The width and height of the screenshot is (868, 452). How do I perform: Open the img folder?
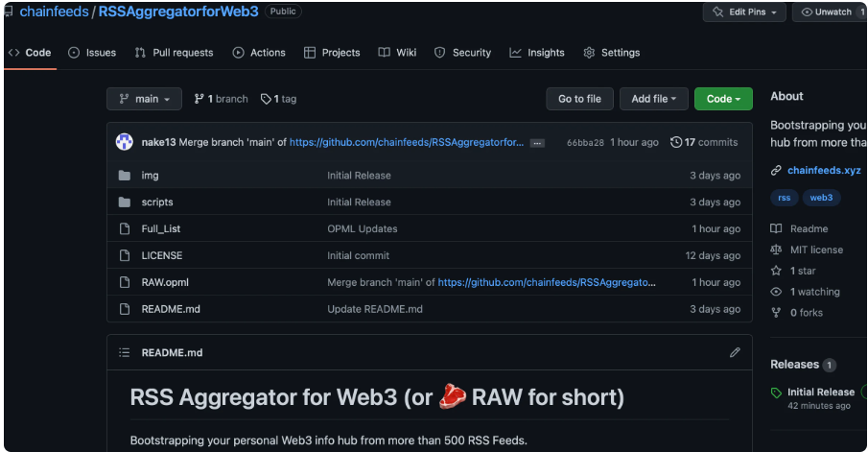pyautogui.click(x=150, y=176)
